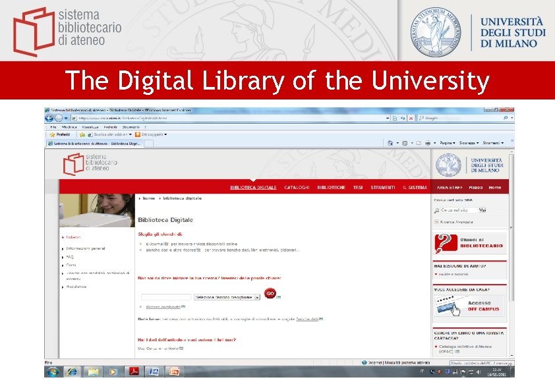Expand FAQ in the left sidebar

[70, 257]
